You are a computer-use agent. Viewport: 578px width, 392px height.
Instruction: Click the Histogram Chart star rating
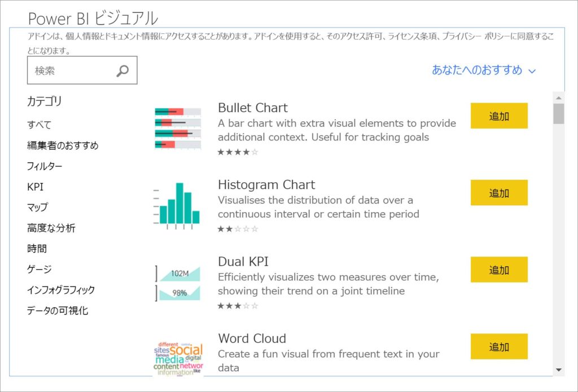(238, 229)
